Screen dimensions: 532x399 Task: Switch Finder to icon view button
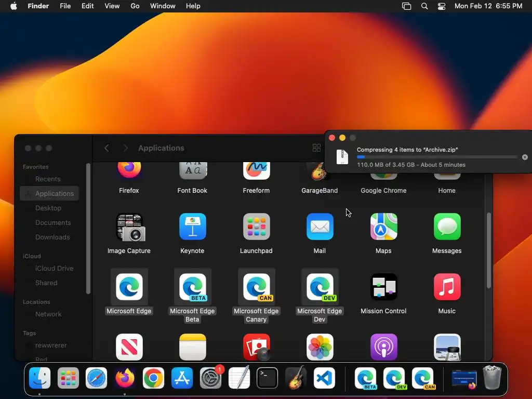pyautogui.click(x=316, y=148)
